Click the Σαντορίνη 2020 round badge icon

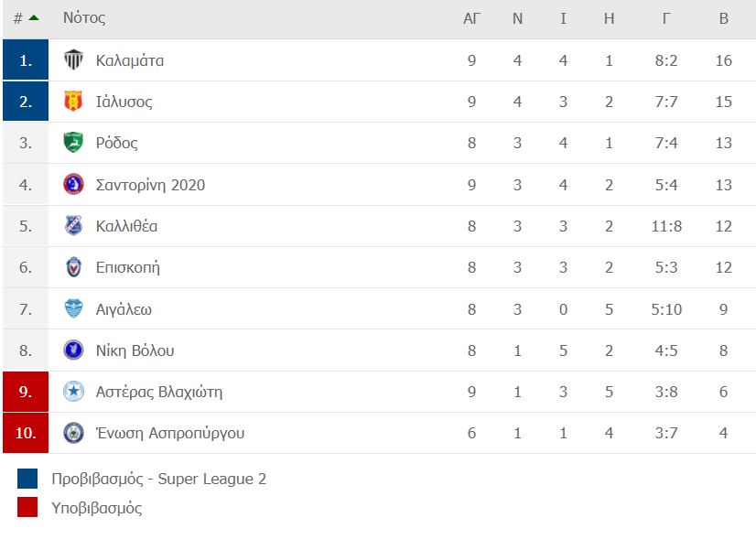coord(73,184)
